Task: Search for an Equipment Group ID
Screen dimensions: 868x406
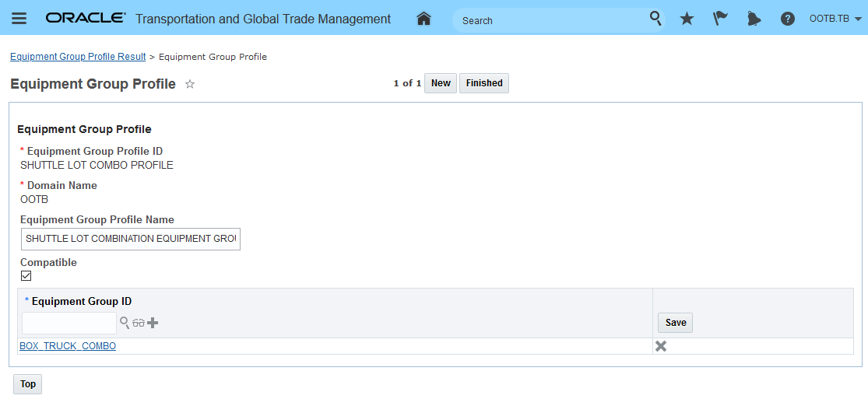Action: (125, 322)
